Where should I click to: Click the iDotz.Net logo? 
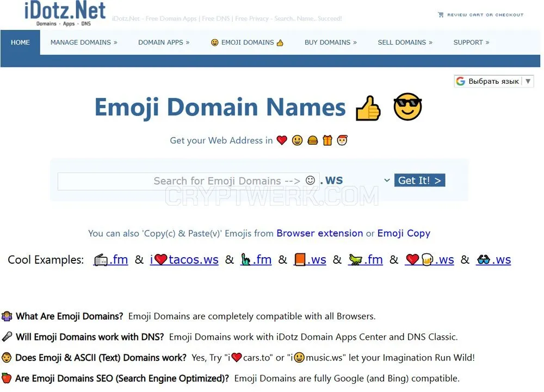[65, 14]
